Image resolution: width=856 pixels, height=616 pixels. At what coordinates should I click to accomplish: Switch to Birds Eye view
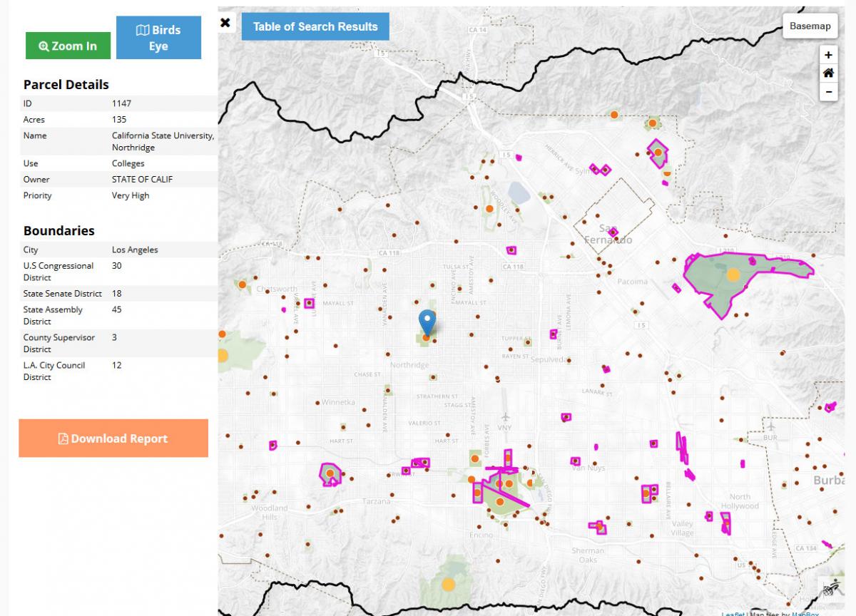[158, 38]
